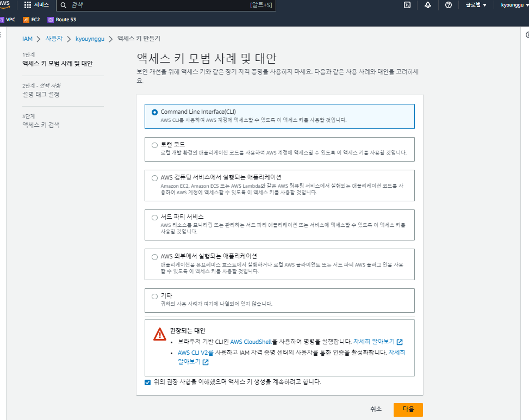Select step 액세스 키 모범 사례 및 대안

(57, 64)
